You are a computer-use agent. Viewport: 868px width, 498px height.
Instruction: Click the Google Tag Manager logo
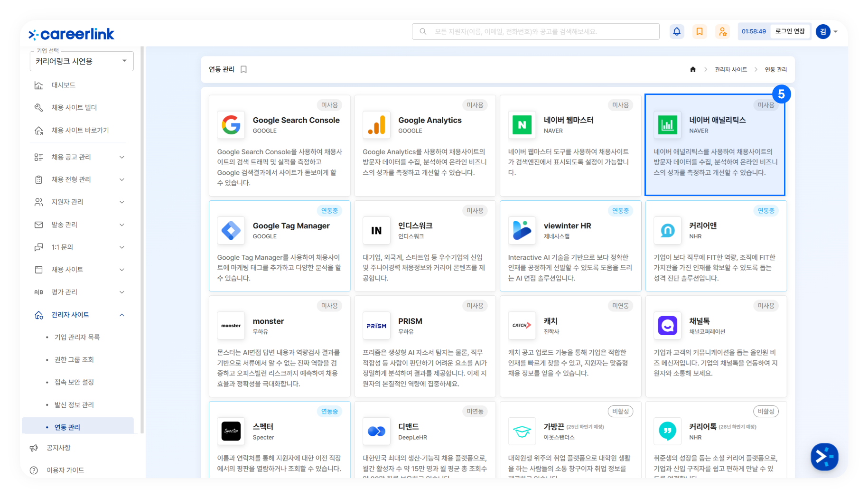coord(231,231)
